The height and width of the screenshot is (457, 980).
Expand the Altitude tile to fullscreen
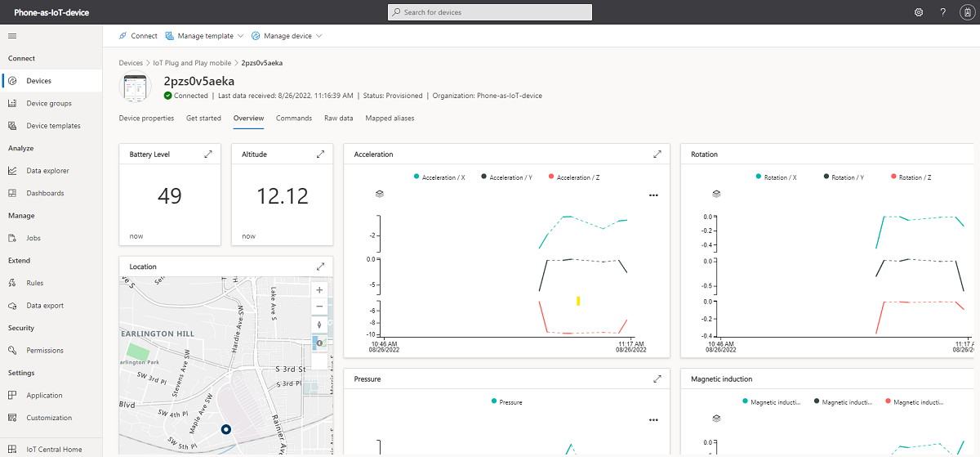320,154
